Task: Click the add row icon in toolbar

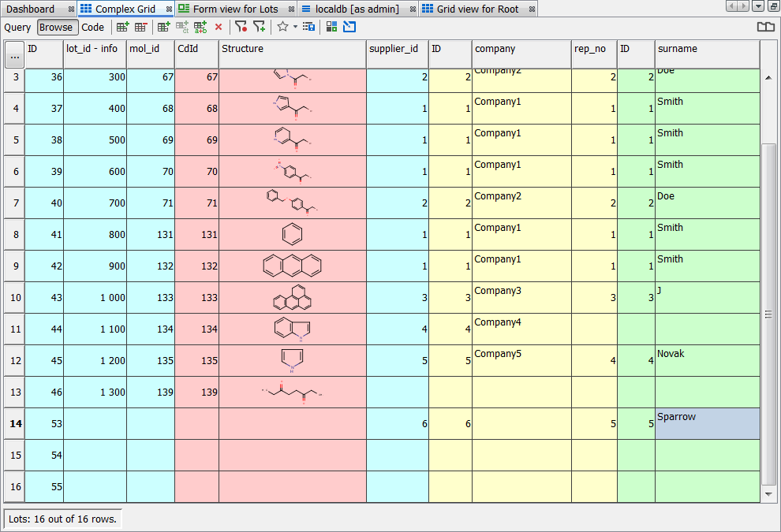Action: [123, 27]
